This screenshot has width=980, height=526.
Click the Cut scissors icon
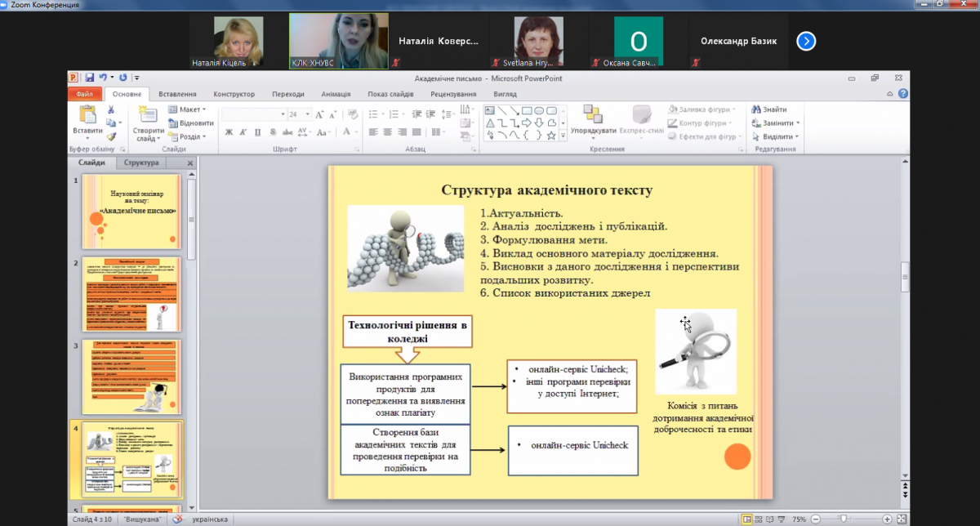pos(112,109)
